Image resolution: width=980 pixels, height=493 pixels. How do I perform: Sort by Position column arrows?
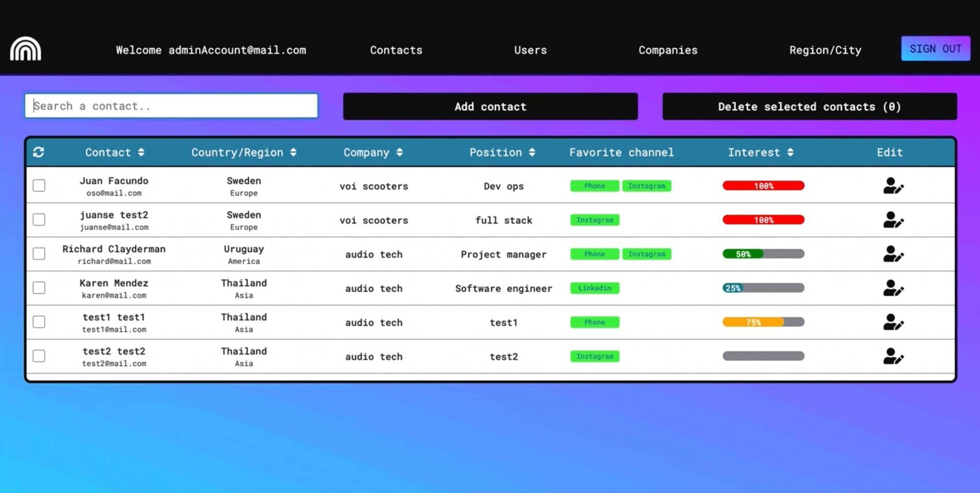pos(532,152)
